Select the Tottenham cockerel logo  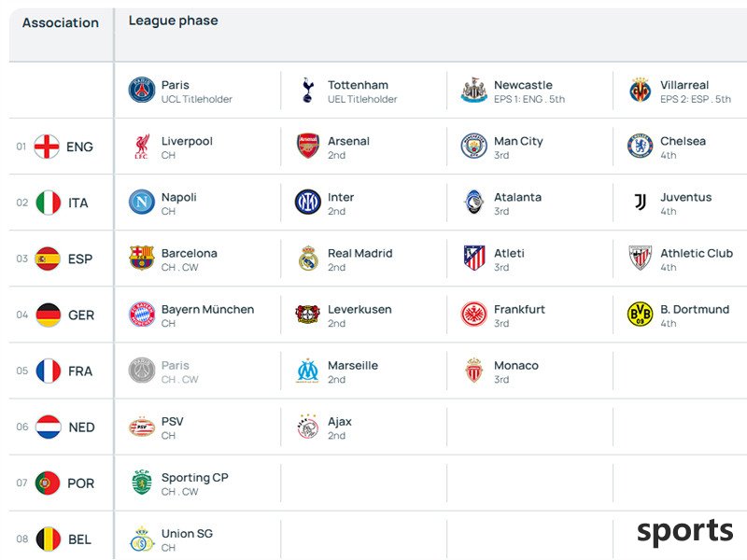[x=308, y=90]
